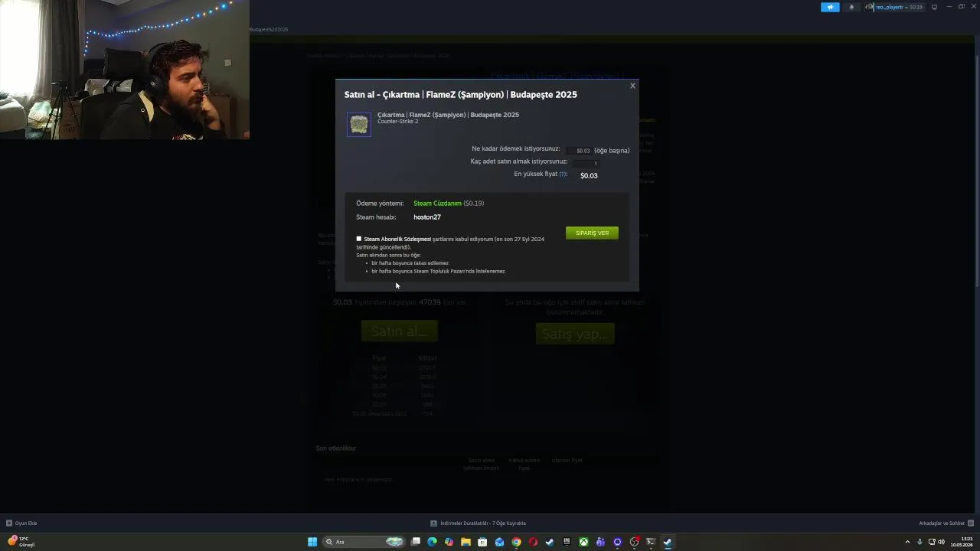Open Arkadaşlar ve Sohbet panel
The width and height of the screenshot is (980, 551).
(x=946, y=523)
